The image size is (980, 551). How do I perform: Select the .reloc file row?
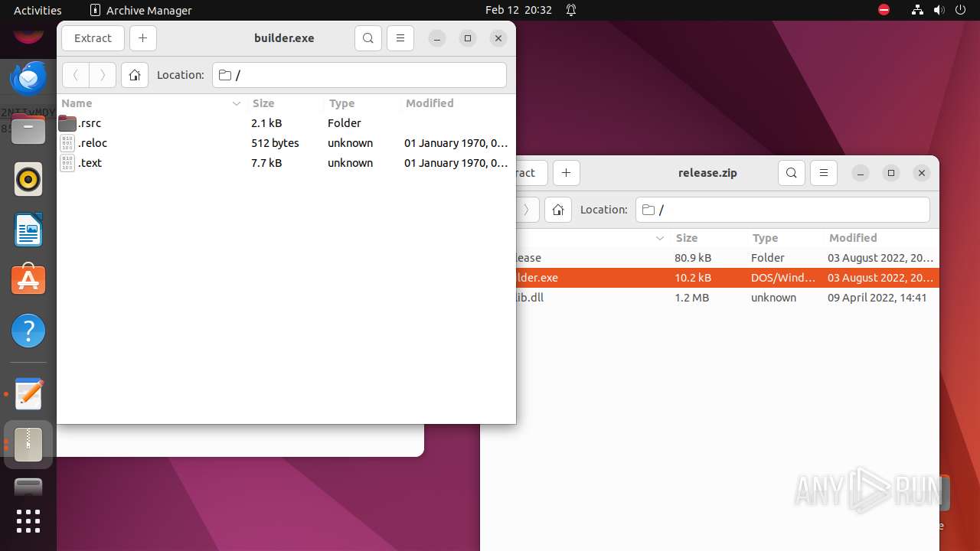click(286, 143)
